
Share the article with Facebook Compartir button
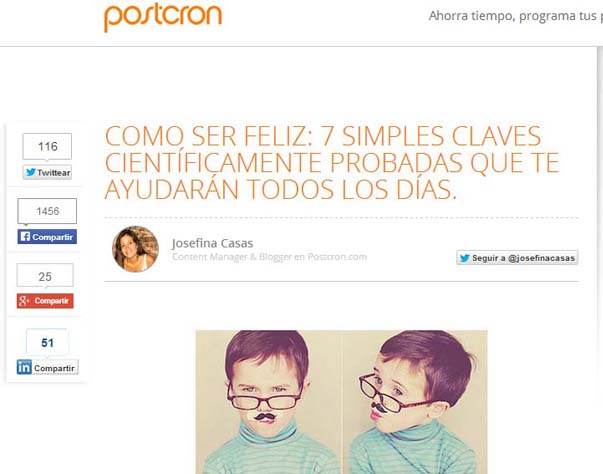(x=47, y=236)
